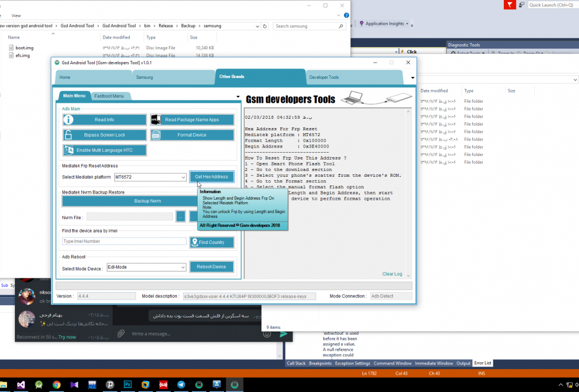
Task: Click the Find Country map pin icon
Action: (x=195, y=243)
